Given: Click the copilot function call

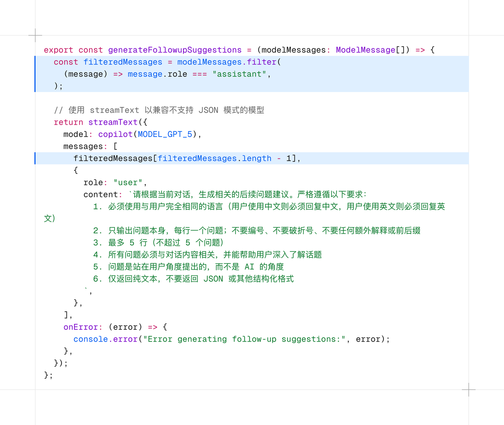Looking at the screenshot, I should 115,135.
